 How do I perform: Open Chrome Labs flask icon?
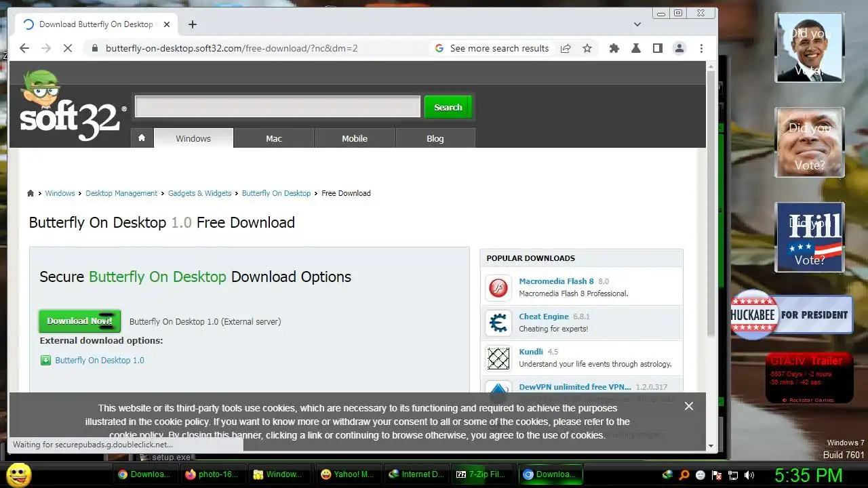[x=636, y=48]
